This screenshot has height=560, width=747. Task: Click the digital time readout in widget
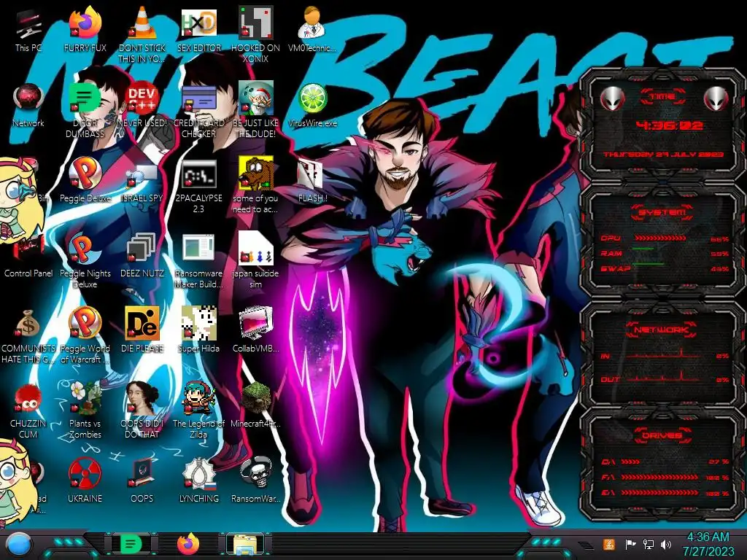(669, 125)
